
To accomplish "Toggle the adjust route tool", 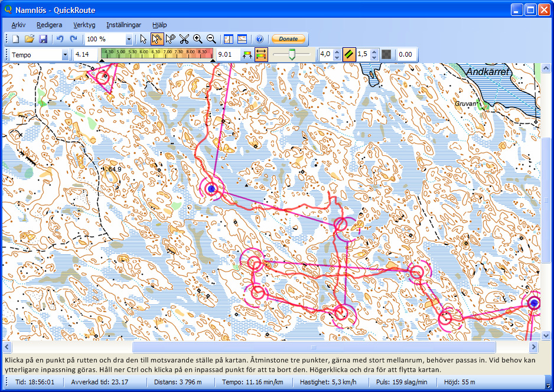I will click(x=157, y=39).
